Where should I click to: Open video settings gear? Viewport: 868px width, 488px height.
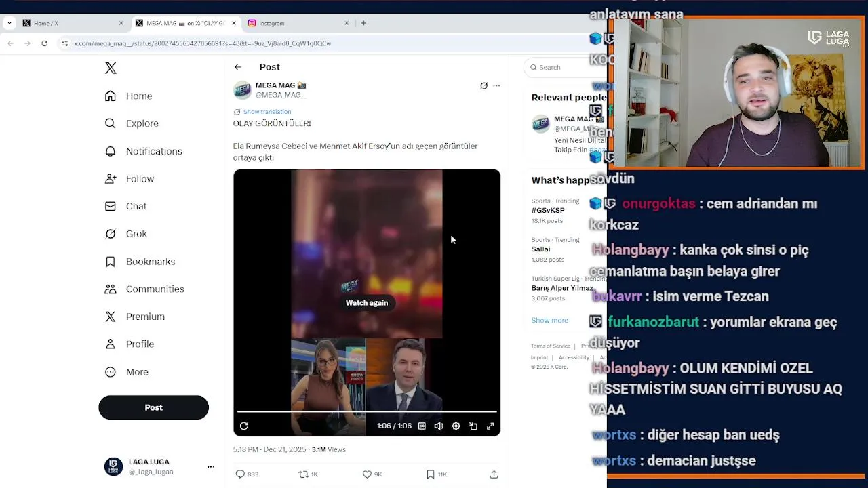click(x=456, y=426)
